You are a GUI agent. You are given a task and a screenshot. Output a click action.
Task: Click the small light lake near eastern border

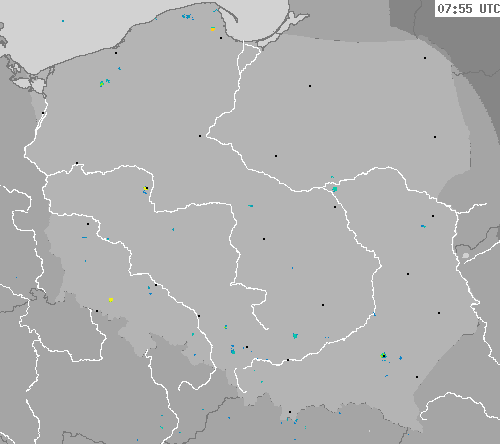pos(466,256)
